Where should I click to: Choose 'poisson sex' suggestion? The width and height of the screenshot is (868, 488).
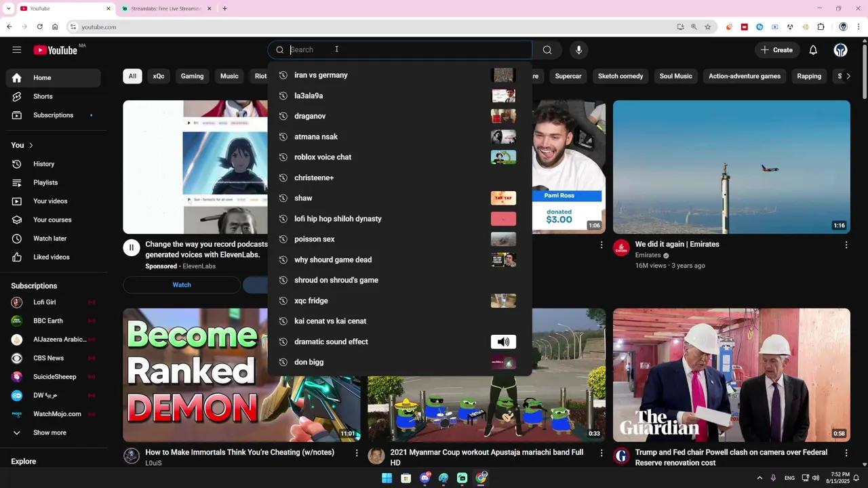coord(400,239)
